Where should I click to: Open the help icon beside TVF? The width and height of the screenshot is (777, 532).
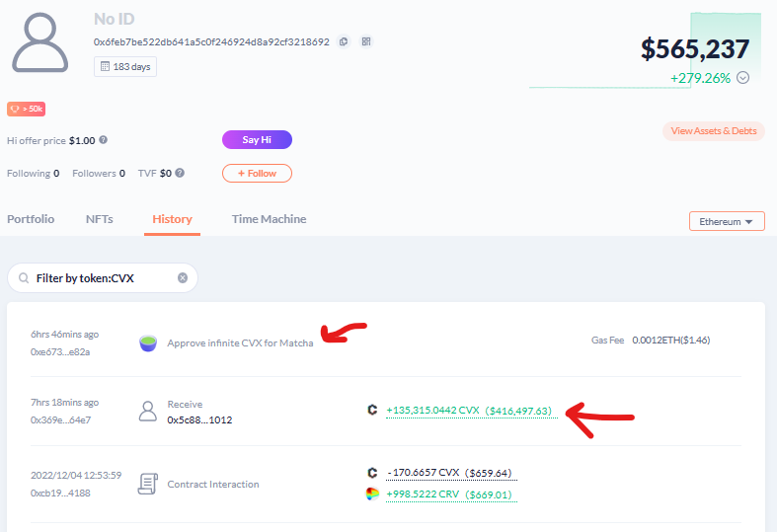[x=180, y=173]
